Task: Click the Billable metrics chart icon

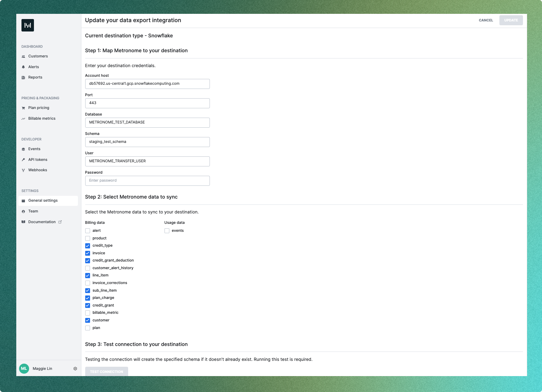Action: click(x=23, y=119)
